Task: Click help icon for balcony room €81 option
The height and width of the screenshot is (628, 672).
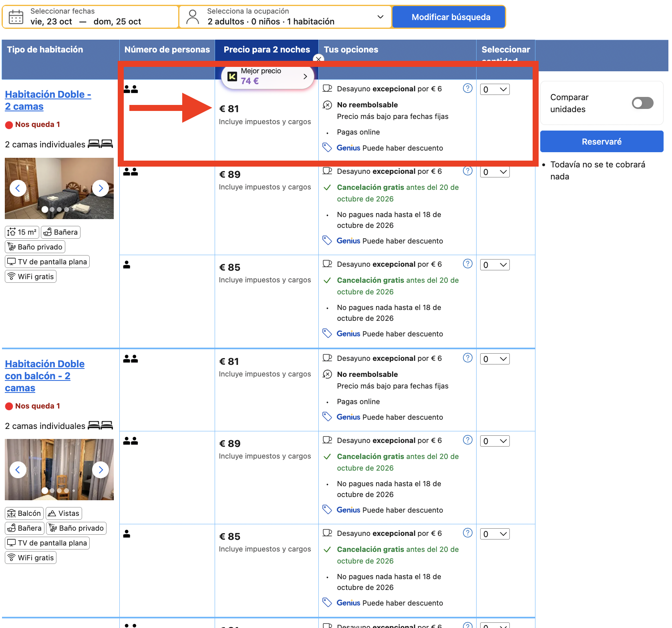Action: coord(467,358)
